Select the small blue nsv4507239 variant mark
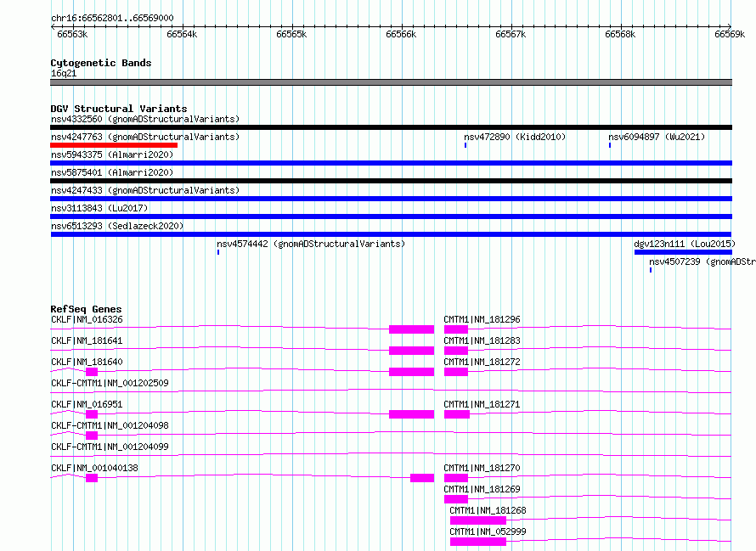The width and height of the screenshot is (756, 551). (x=651, y=270)
